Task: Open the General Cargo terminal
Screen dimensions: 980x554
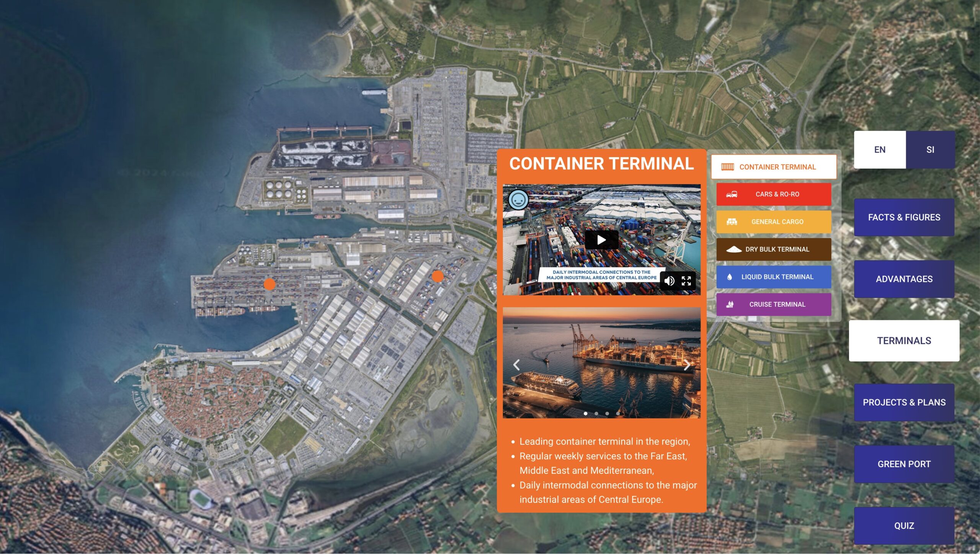Action: (x=774, y=222)
